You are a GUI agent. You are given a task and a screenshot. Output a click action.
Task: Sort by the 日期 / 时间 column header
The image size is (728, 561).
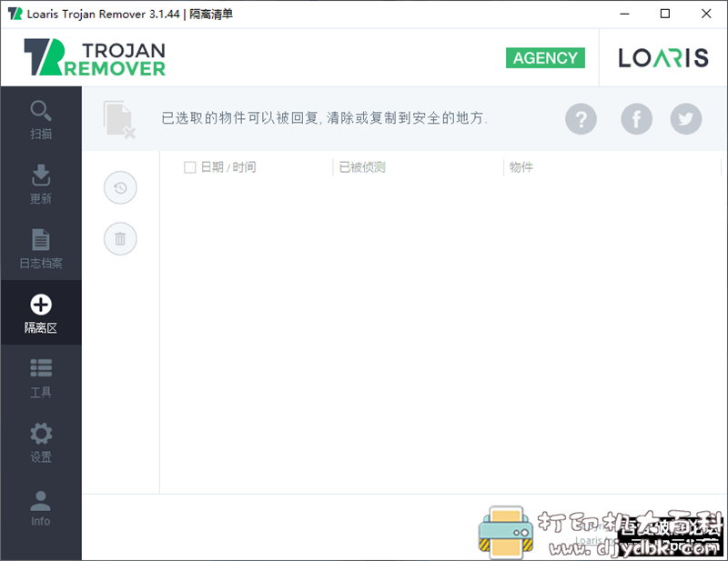[x=228, y=167]
